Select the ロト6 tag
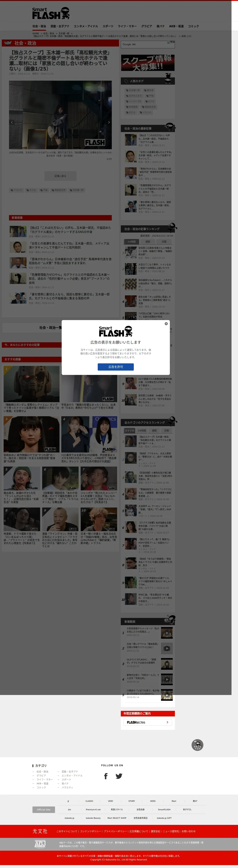Viewport: 238px width, 868px height. click(x=150, y=101)
